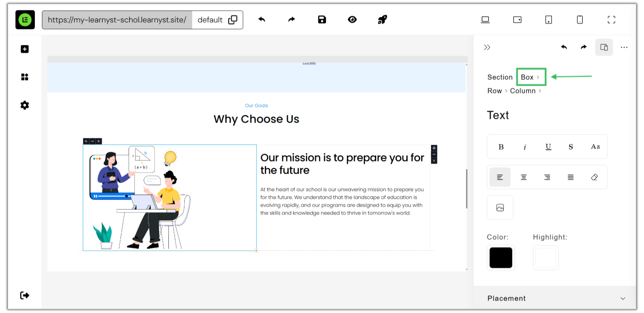Viewport: 644px width, 313px height.
Task: Select the illustration image on canvas
Action: (x=141, y=198)
